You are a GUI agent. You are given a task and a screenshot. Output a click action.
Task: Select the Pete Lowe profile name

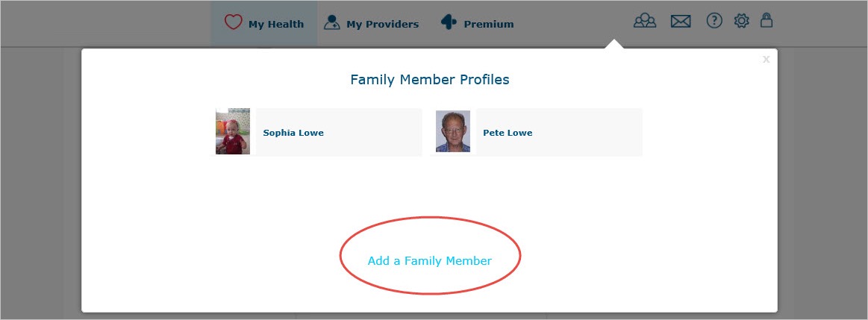508,133
